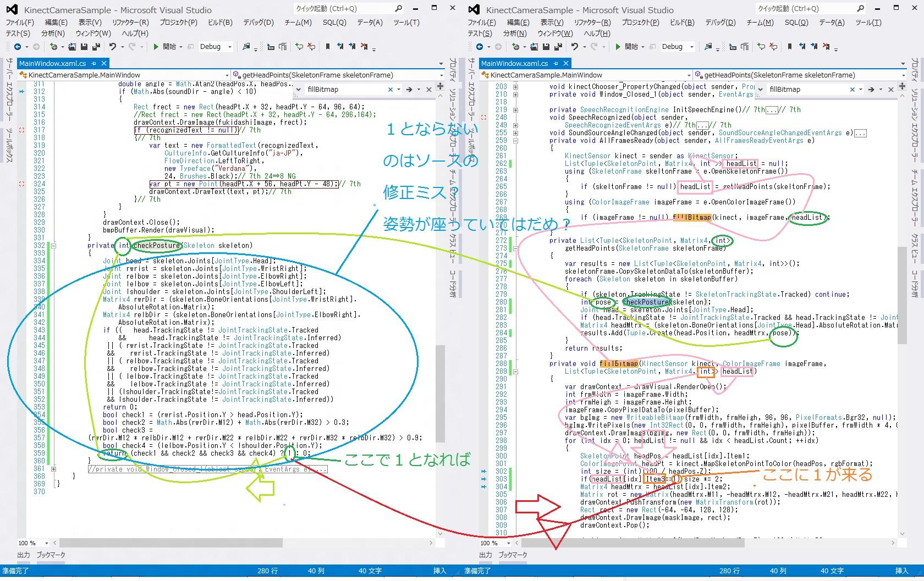The height and width of the screenshot is (581, 924).
Task: Switch to ブックマーク tab in right window
Action: 513,555
